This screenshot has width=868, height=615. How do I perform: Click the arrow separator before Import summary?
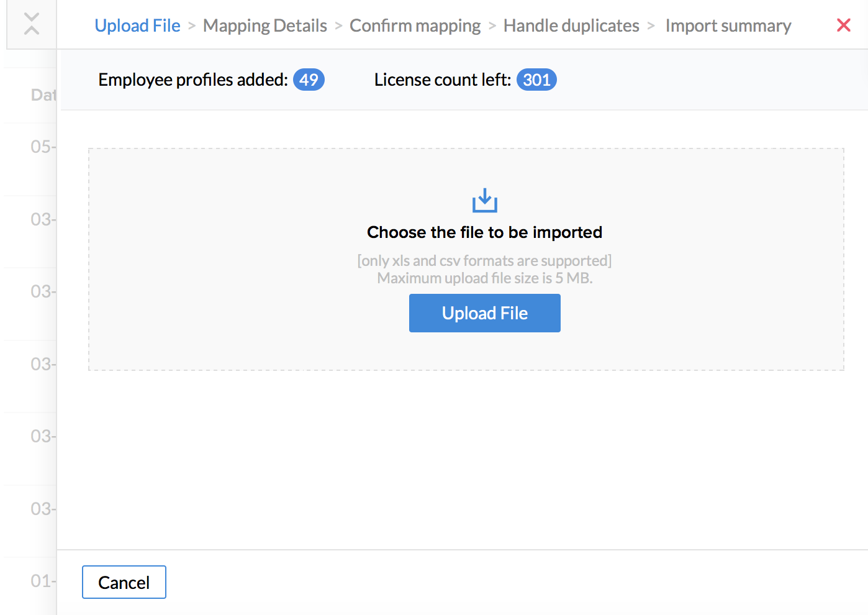tap(651, 26)
